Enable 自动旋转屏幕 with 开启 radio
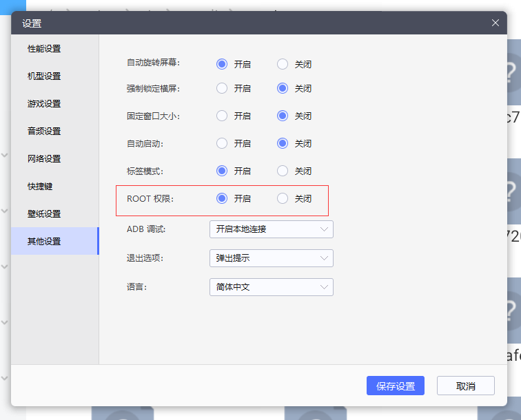 (222, 64)
